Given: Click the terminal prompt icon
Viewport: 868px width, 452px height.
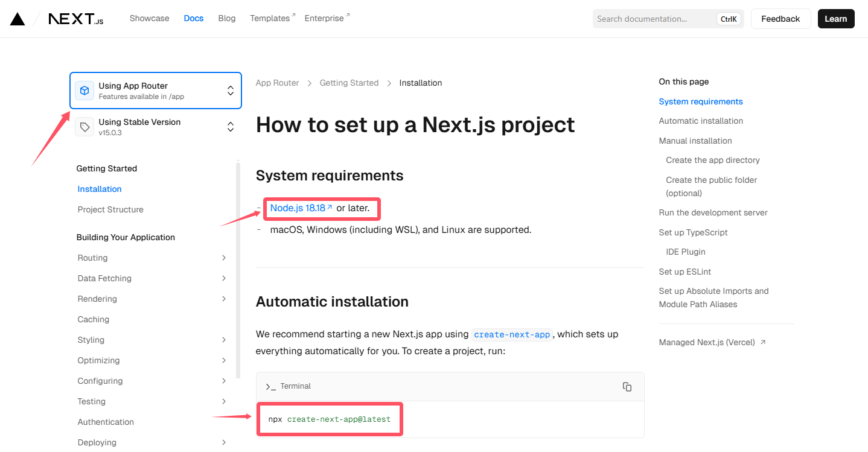Looking at the screenshot, I should tap(270, 386).
